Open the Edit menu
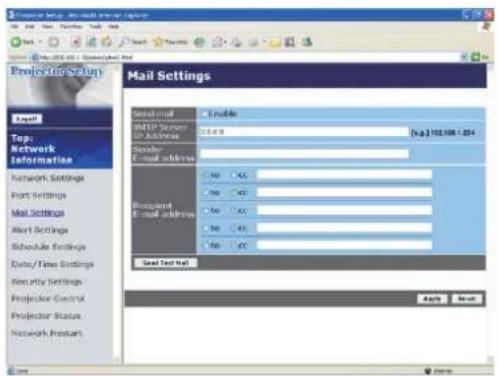Image resolution: width=498 pixels, height=376 pixels. click(30, 27)
